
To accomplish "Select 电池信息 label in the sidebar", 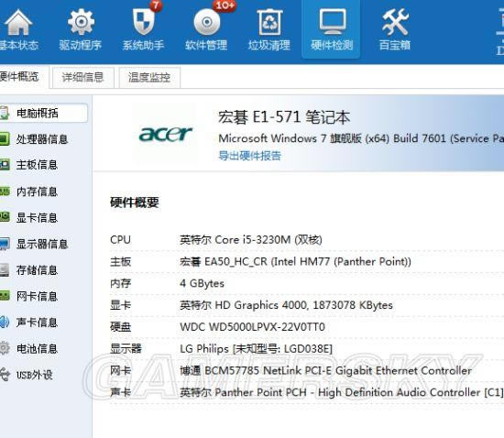I will click(x=37, y=348).
